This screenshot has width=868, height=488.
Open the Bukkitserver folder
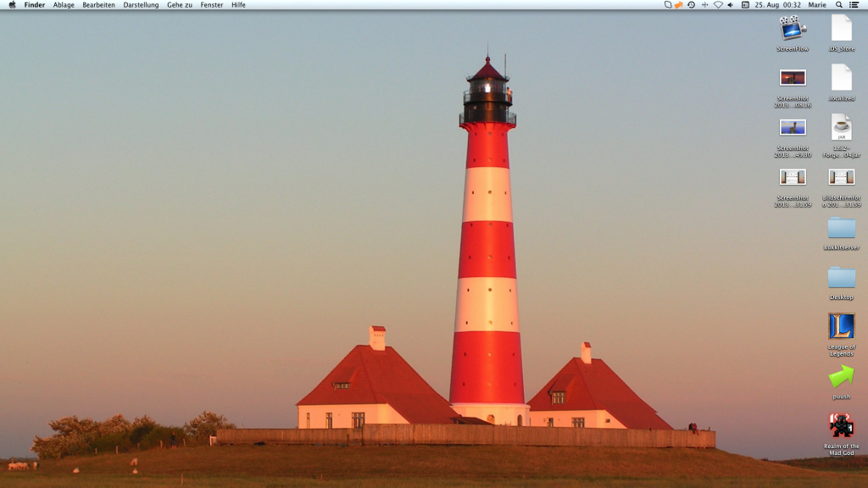pyautogui.click(x=841, y=227)
